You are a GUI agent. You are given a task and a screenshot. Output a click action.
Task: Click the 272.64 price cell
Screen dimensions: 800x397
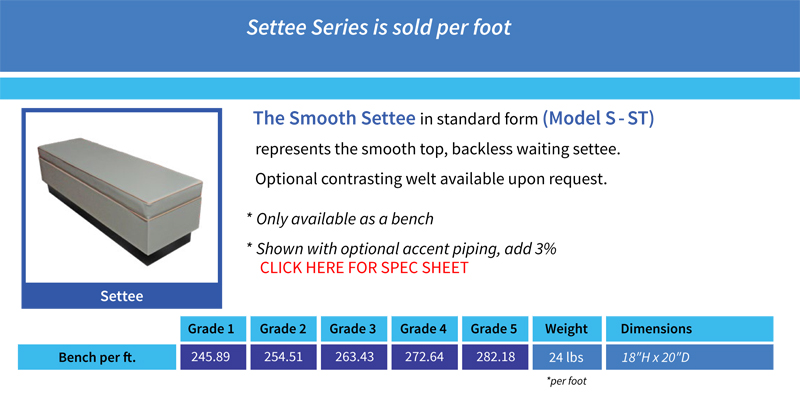click(x=424, y=357)
